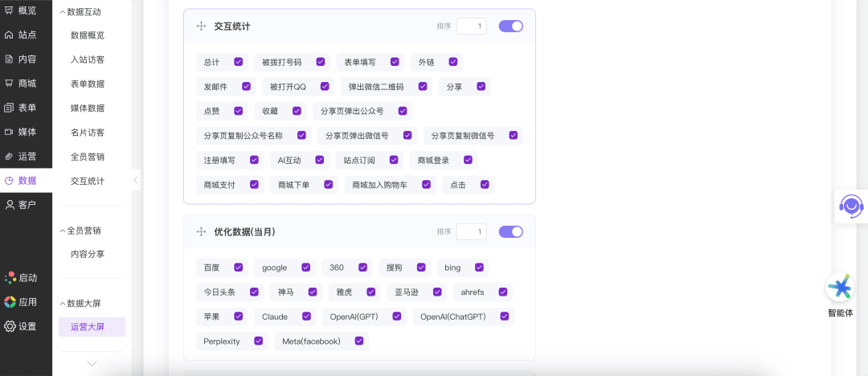This screenshot has height=376, width=868.
Task: Open 全员营销 item under 数据互动
Action: 88,157
